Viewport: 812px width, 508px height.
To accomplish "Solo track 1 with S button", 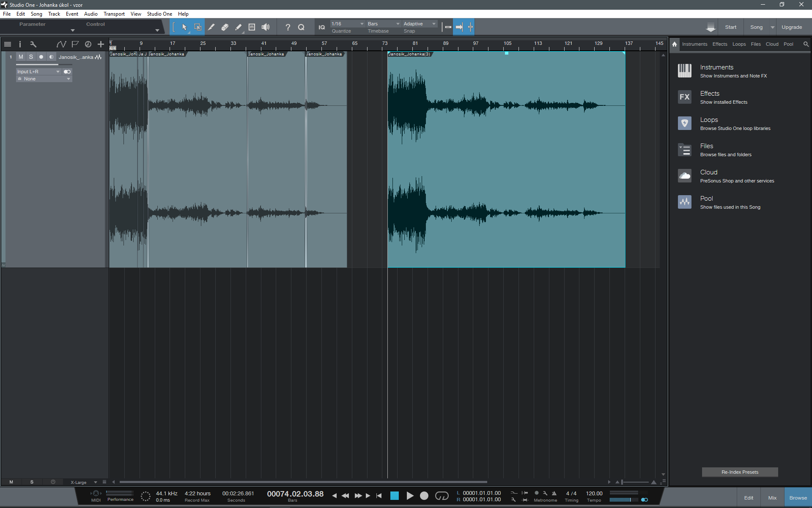I will pyautogui.click(x=31, y=57).
